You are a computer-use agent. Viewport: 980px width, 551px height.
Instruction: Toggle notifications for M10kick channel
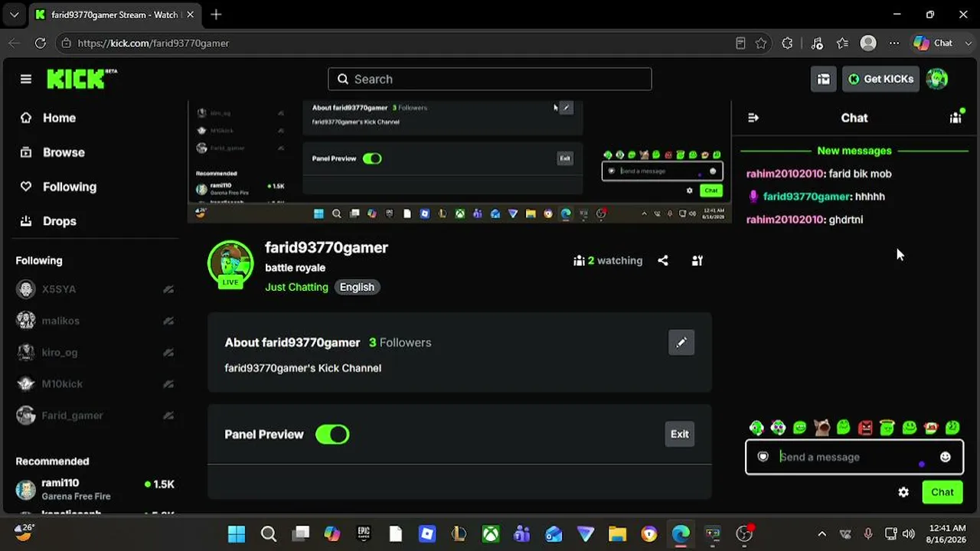(x=168, y=384)
